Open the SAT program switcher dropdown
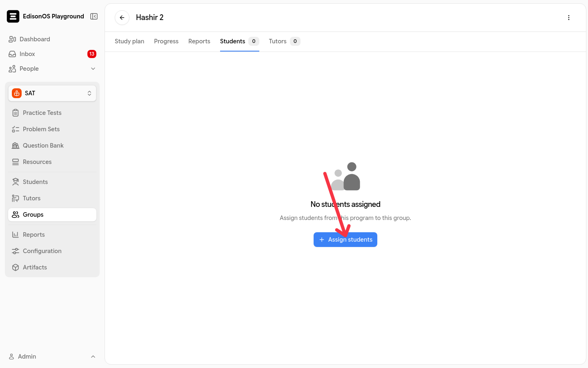The width and height of the screenshot is (588, 368). (x=52, y=93)
